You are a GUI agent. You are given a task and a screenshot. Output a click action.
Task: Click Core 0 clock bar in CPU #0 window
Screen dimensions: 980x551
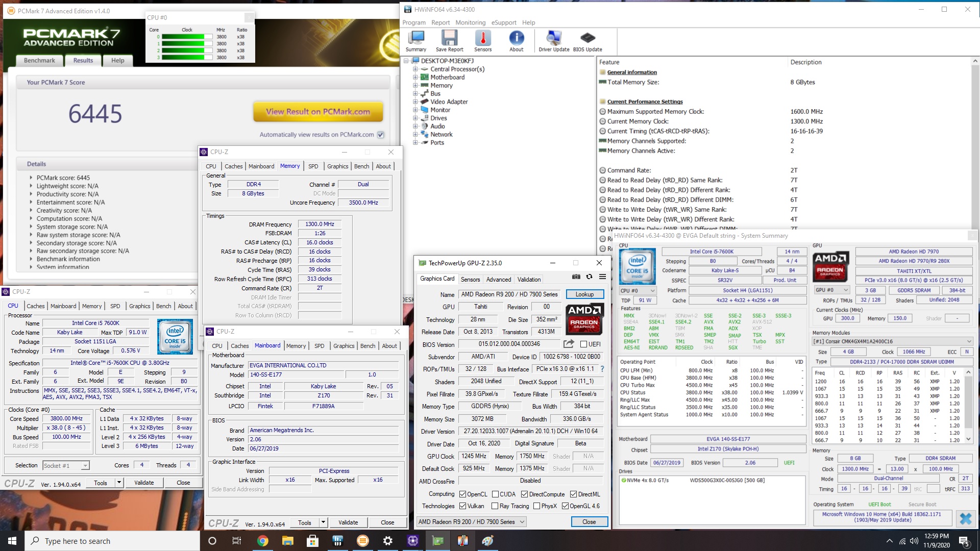point(187,37)
